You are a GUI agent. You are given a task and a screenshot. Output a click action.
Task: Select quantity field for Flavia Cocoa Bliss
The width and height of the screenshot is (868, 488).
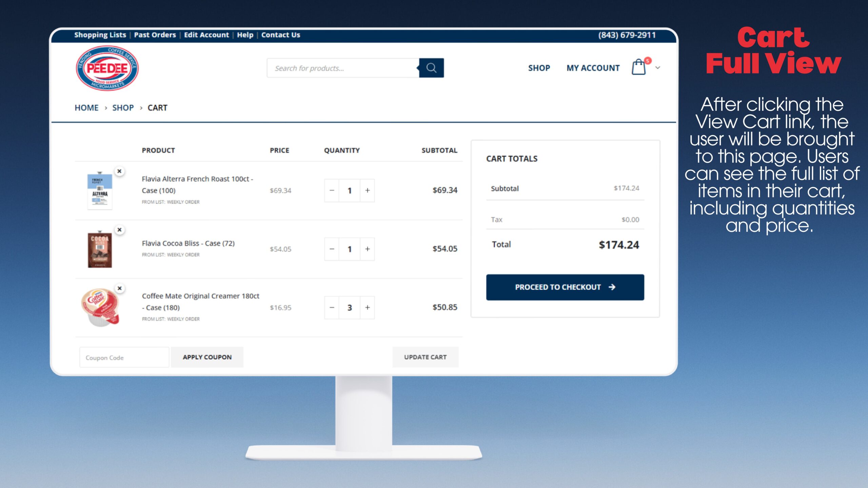click(x=350, y=249)
